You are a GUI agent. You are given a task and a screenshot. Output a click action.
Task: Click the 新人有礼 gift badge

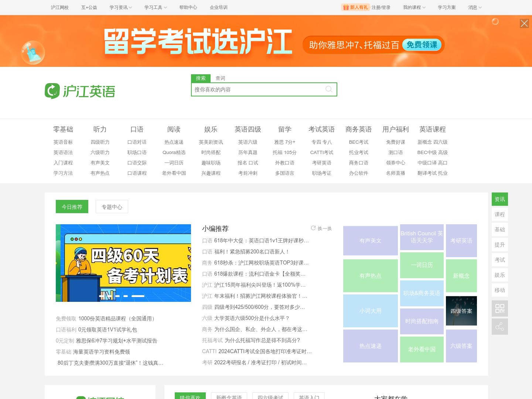coord(355,7)
